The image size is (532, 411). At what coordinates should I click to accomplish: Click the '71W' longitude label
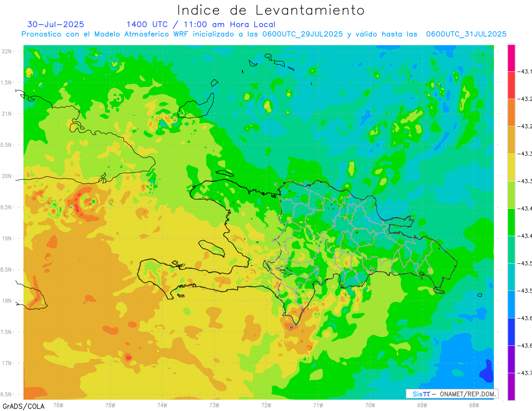(318, 405)
